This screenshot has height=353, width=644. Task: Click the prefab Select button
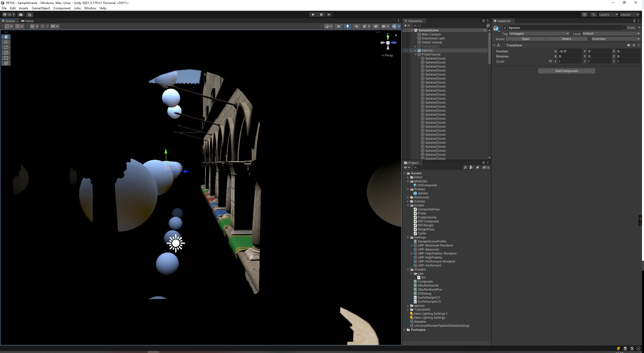pyautogui.click(x=566, y=39)
